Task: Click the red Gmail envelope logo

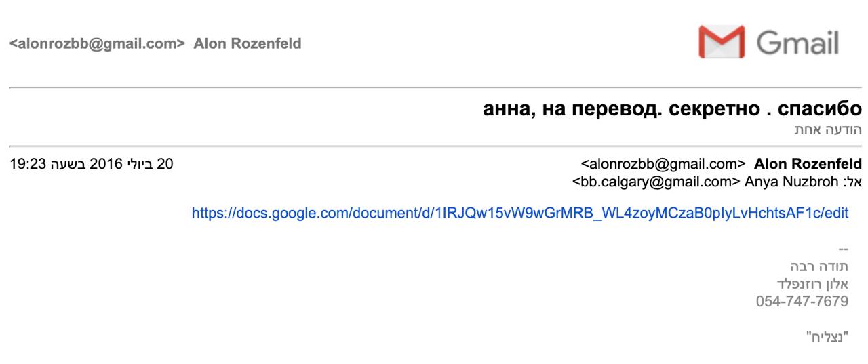Action: coord(721,42)
